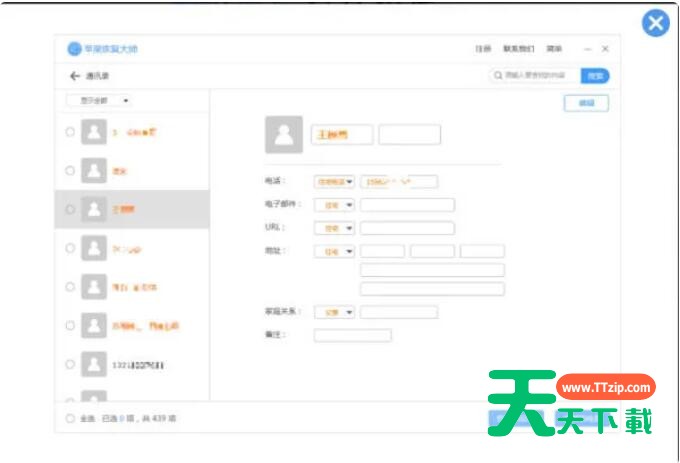The width and height of the screenshot is (680, 463).
Task: Open the address type dropdown
Action: point(334,251)
